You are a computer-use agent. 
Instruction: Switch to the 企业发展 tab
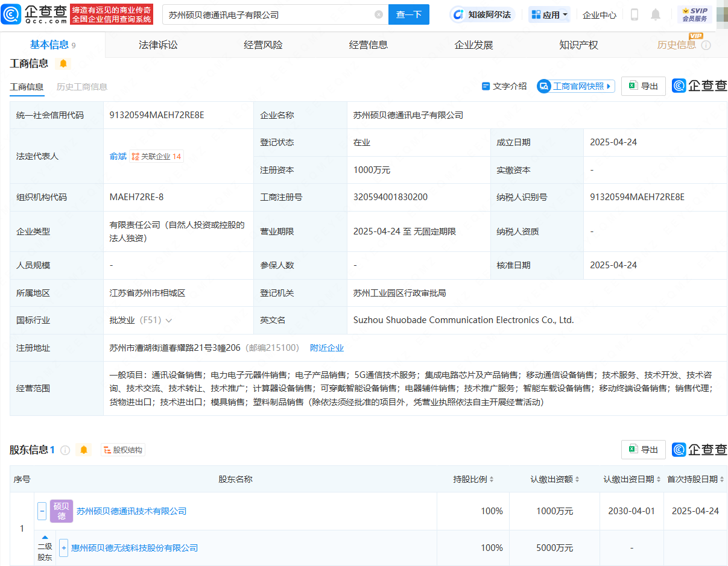pos(473,45)
